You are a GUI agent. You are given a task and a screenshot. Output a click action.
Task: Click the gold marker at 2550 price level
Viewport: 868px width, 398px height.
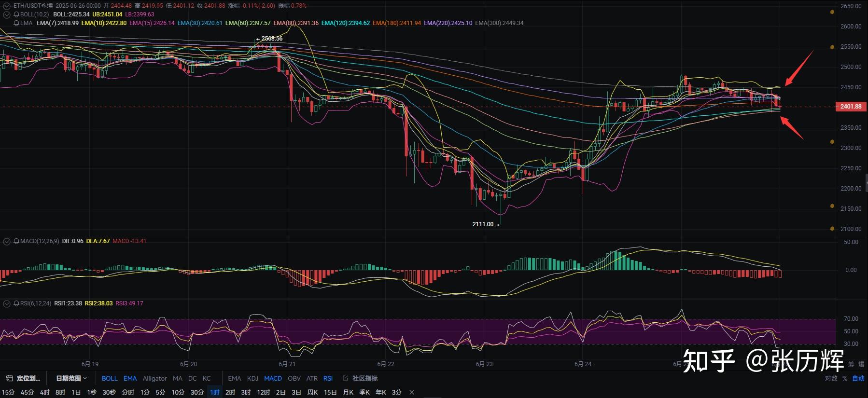[x=832, y=47]
